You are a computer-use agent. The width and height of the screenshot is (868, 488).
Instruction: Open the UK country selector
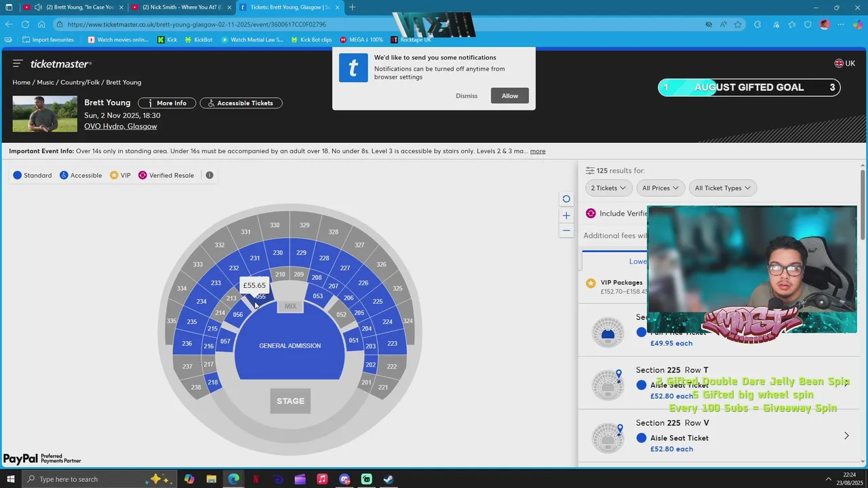click(845, 63)
